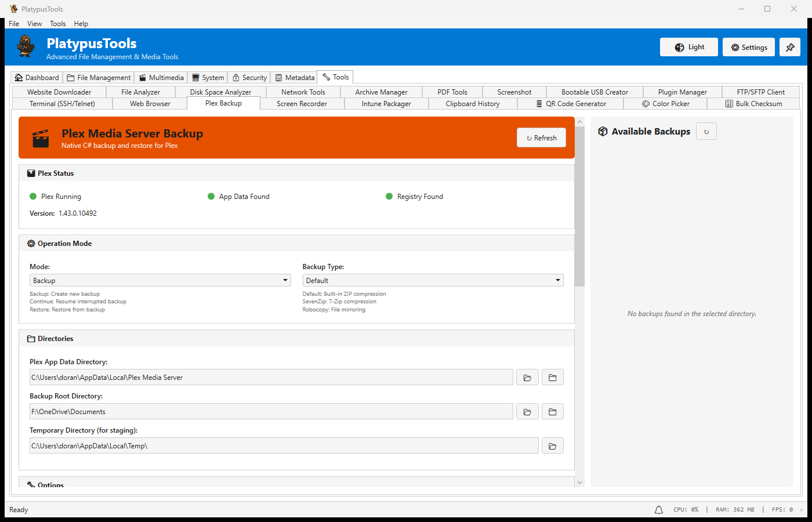Click the "FPS: 0" status indicator
The width and height of the screenshot is (812, 522).
[782, 510]
